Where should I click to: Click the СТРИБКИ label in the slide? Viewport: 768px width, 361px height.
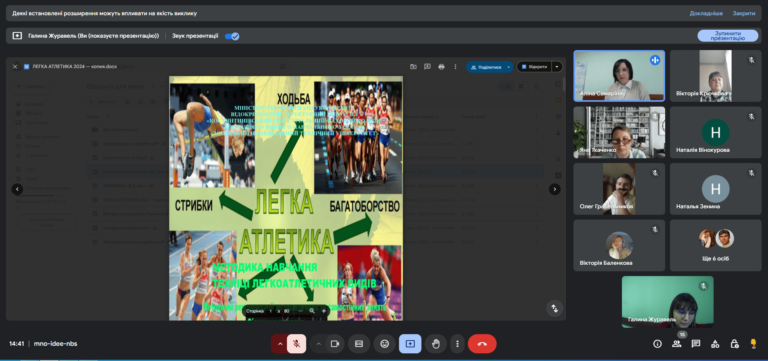tap(193, 206)
